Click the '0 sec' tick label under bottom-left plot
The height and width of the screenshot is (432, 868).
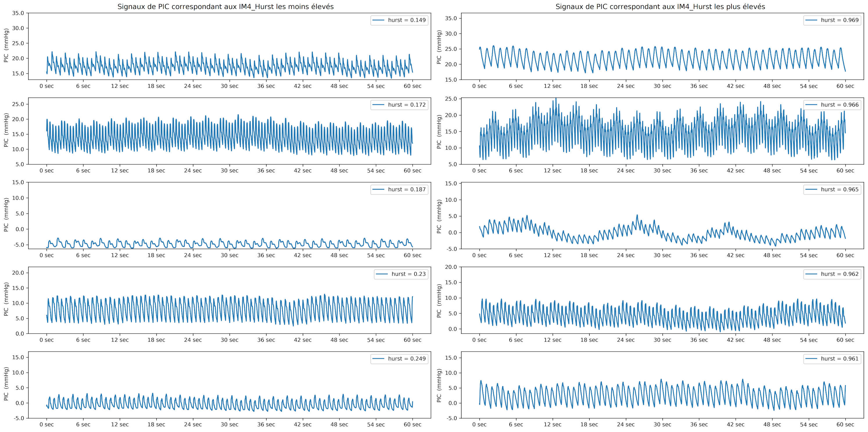(46, 424)
